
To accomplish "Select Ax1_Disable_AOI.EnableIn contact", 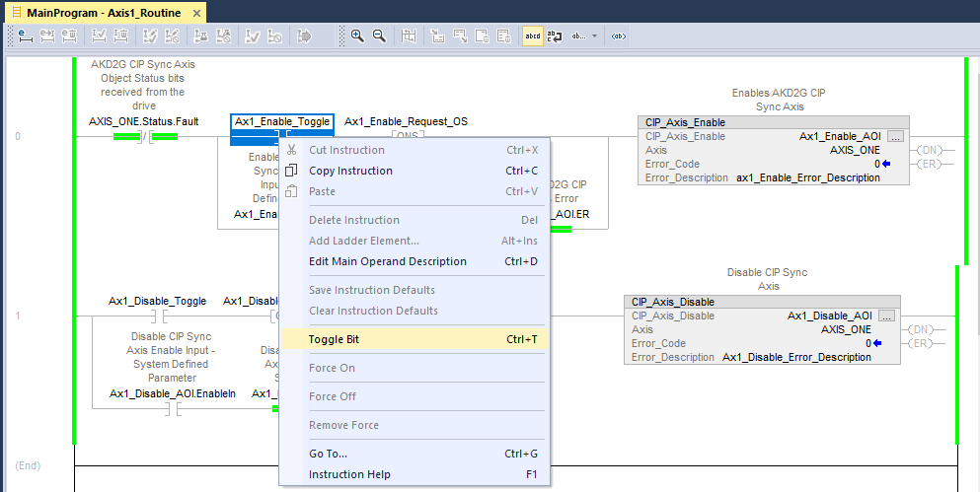I will click(173, 409).
